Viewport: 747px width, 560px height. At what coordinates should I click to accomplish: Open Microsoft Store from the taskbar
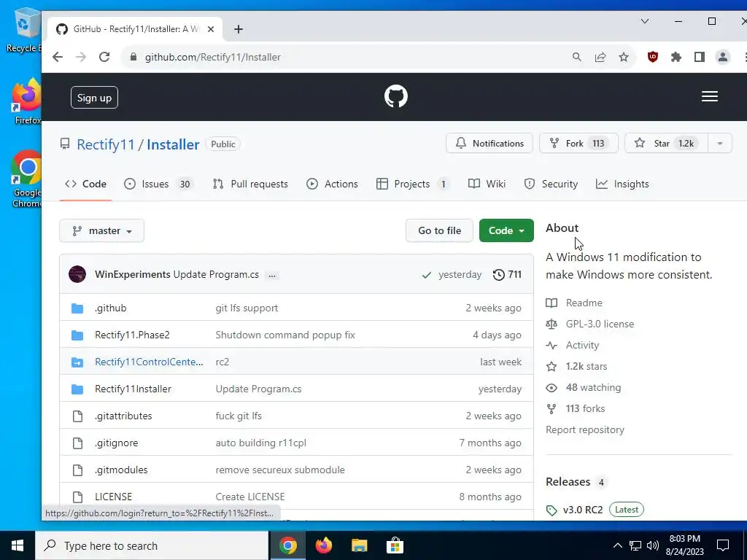395,545
